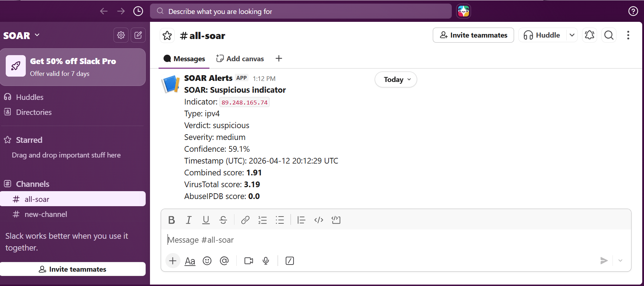
Task: Expand schedule send options arrow
Action: pyautogui.click(x=620, y=261)
